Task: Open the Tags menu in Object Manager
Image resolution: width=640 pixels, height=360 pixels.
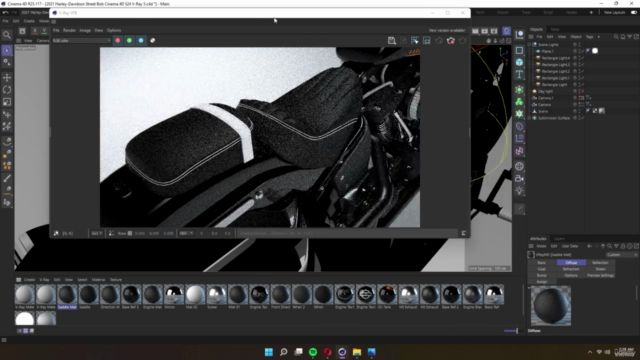Action: [x=589, y=37]
